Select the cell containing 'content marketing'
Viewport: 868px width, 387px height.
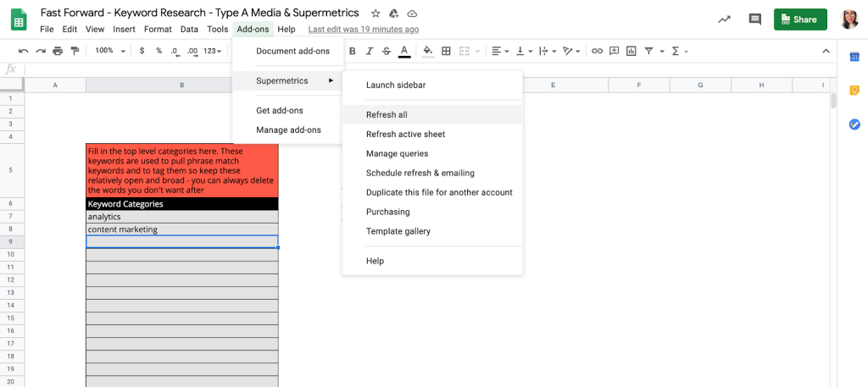pyautogui.click(x=181, y=229)
